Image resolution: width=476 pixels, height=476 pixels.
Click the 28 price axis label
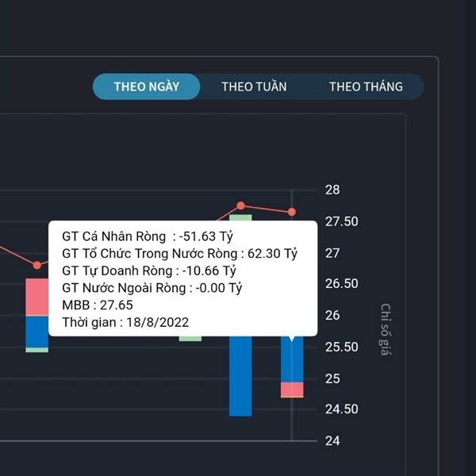(x=332, y=190)
